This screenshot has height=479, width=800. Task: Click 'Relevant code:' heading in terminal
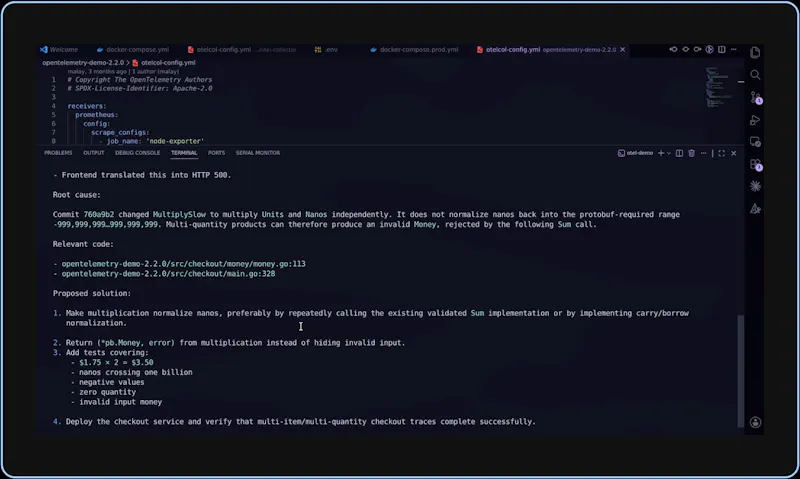(83, 244)
